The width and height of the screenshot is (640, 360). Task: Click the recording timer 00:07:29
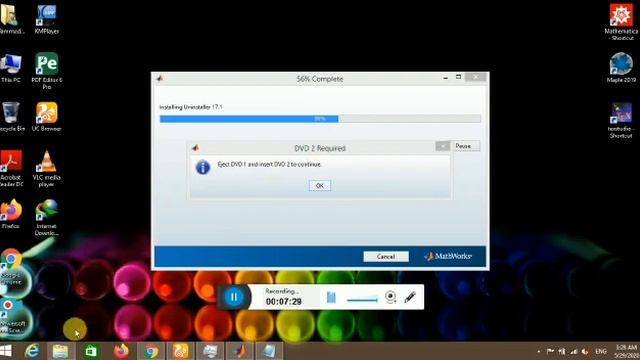[x=284, y=302]
